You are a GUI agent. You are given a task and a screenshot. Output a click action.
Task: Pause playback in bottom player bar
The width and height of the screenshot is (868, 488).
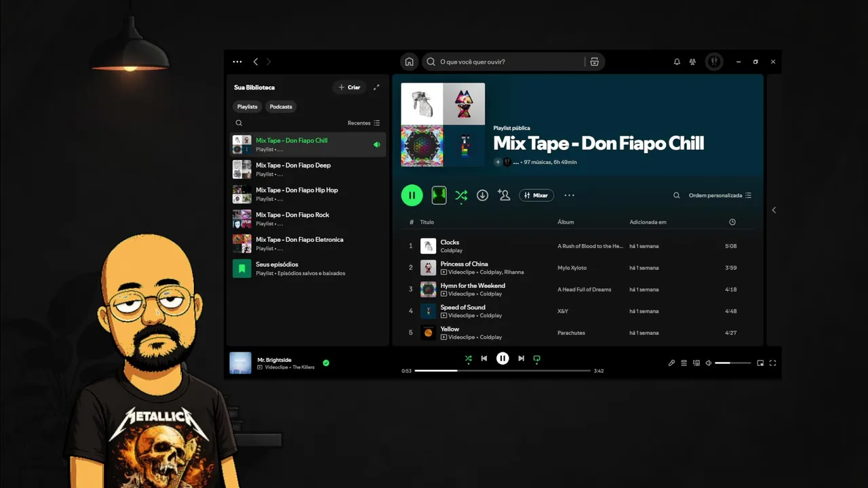point(502,359)
